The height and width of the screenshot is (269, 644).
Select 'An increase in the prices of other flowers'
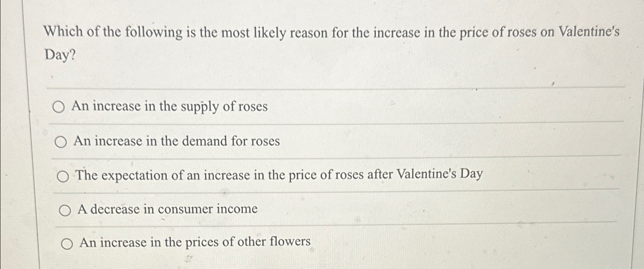click(191, 243)
